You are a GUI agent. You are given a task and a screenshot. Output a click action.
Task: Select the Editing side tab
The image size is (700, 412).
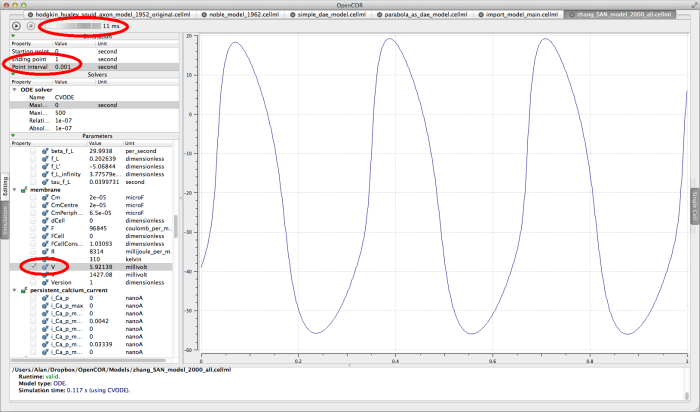(5, 187)
